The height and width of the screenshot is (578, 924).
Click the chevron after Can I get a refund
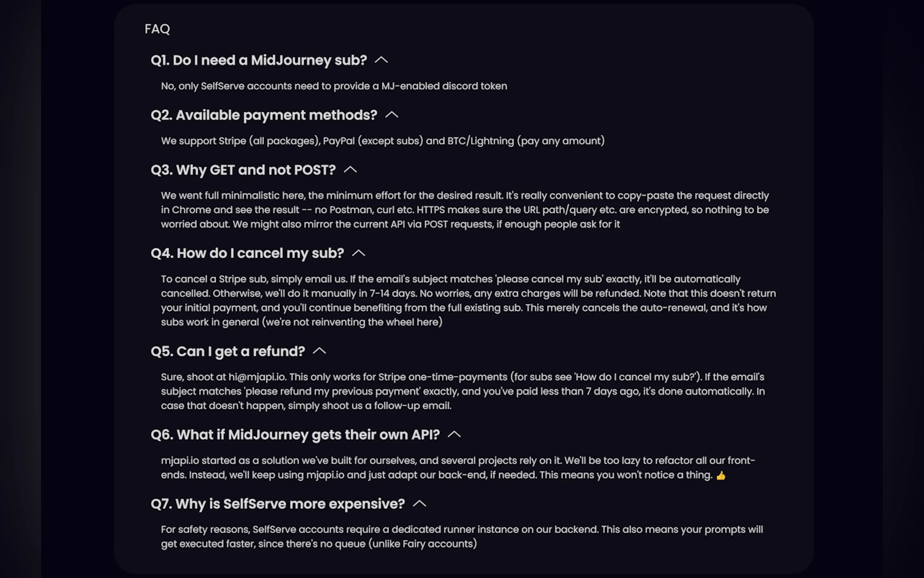click(319, 351)
